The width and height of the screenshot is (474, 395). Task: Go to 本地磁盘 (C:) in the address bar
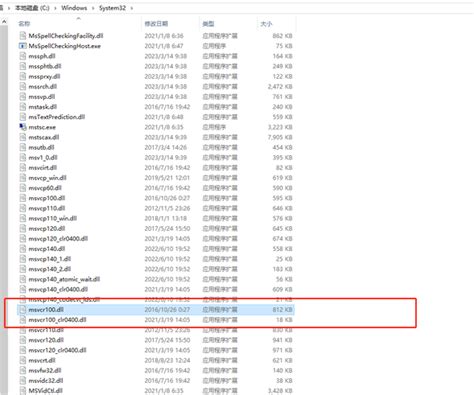click(x=32, y=8)
